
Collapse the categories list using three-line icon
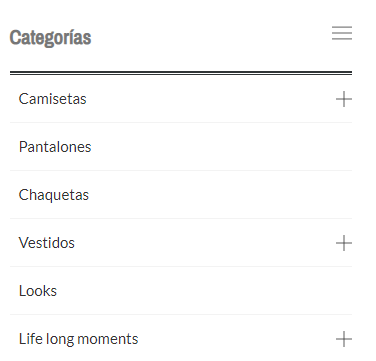342,33
